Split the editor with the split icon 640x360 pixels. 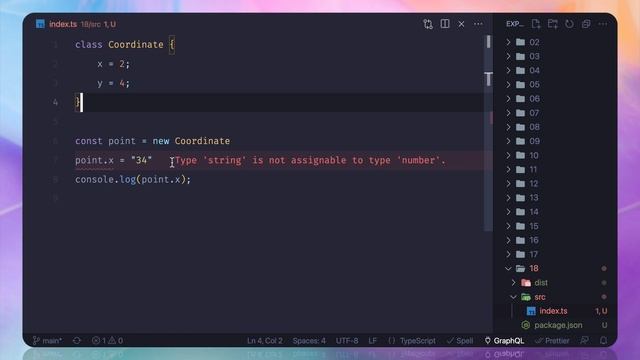[x=445, y=24]
